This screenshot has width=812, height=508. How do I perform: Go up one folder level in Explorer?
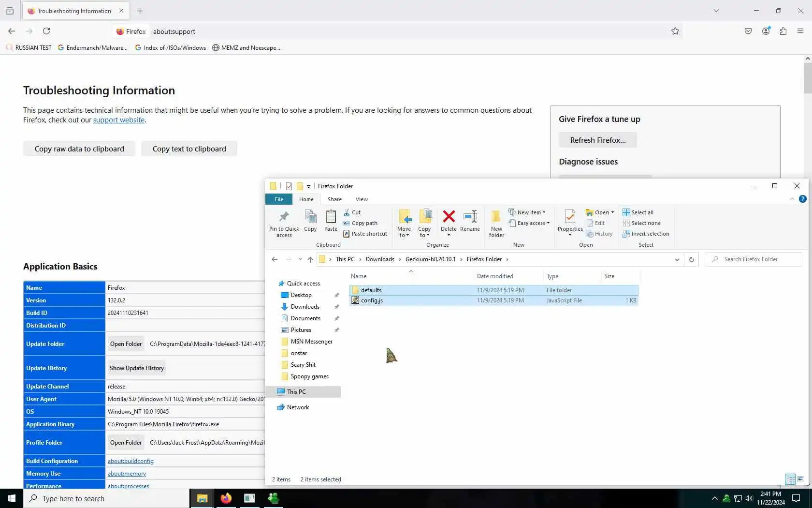pos(310,259)
